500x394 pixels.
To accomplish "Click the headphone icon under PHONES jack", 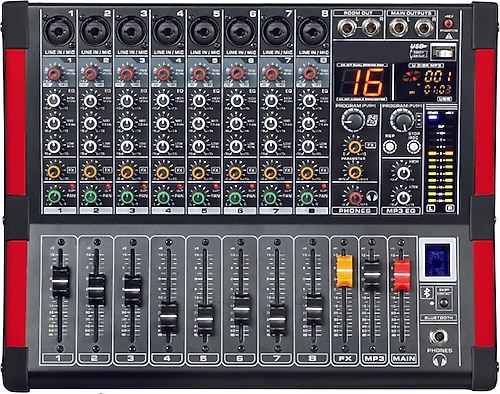I will point(439,360).
